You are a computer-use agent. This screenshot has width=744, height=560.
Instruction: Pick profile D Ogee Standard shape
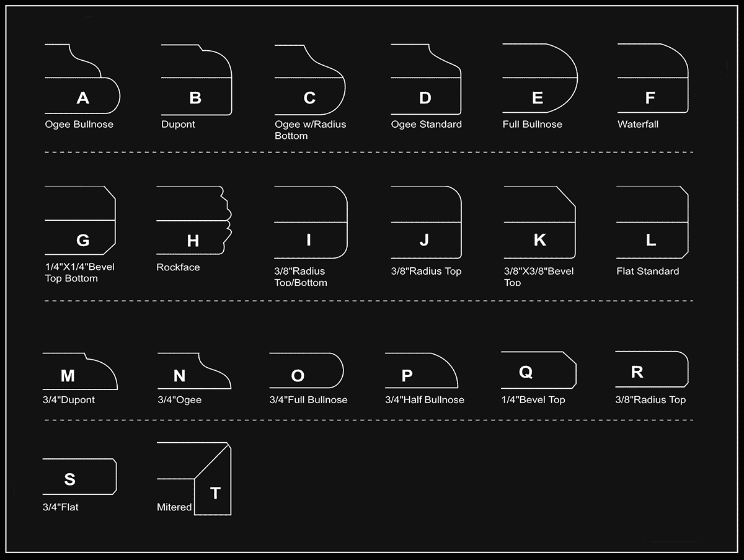(426, 79)
